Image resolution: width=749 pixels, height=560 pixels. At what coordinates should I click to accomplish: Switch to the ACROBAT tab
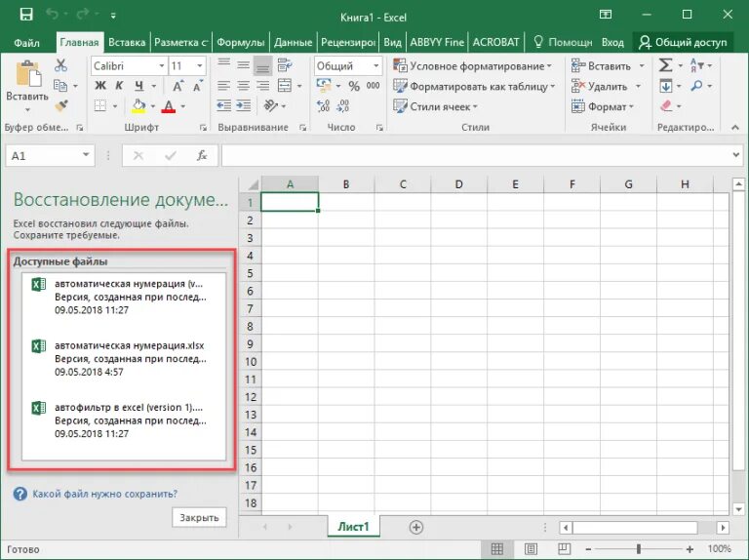coord(495,43)
